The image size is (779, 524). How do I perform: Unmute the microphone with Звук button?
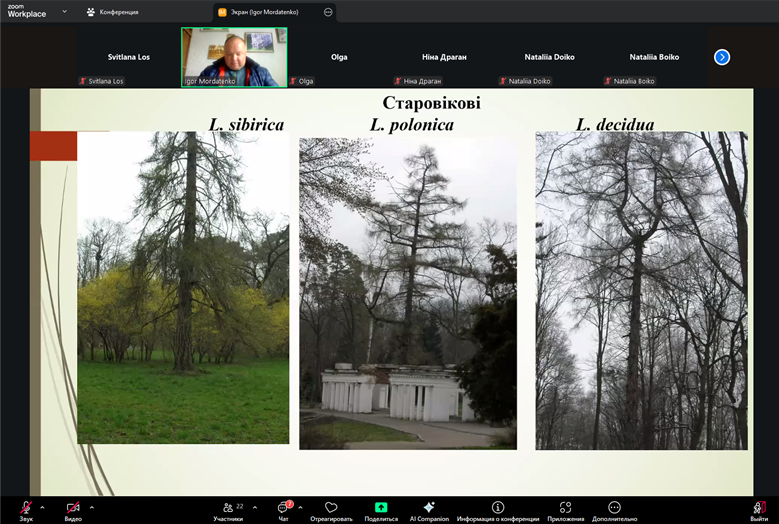[26, 508]
